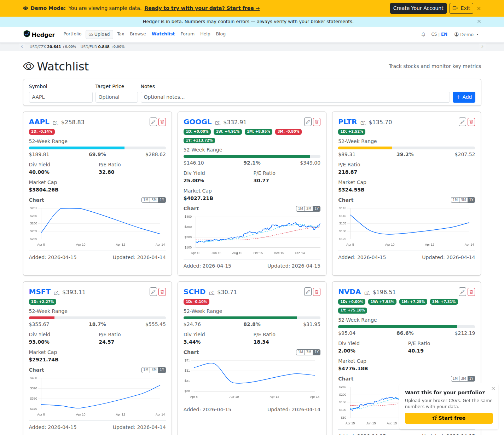Open the notifications bell
The image size is (504, 435).
[423, 34]
